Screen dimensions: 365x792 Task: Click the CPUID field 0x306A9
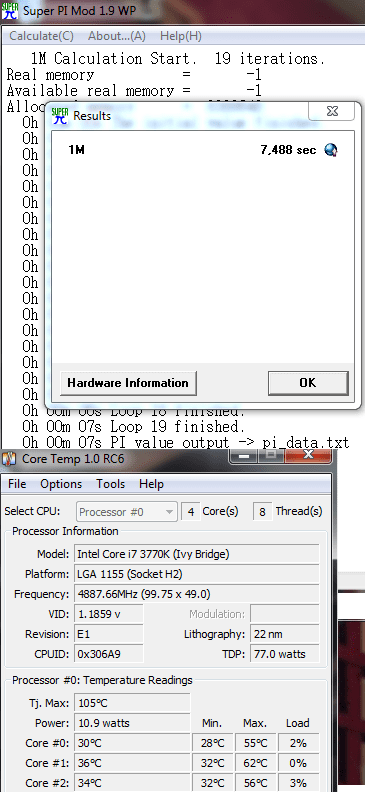point(109,654)
